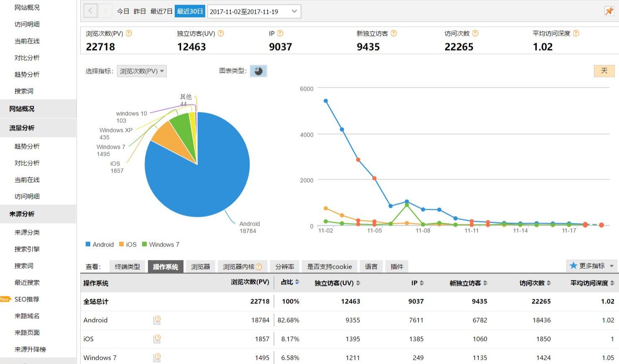Expand the 浏览次数(PV) metric selector

[142, 71]
